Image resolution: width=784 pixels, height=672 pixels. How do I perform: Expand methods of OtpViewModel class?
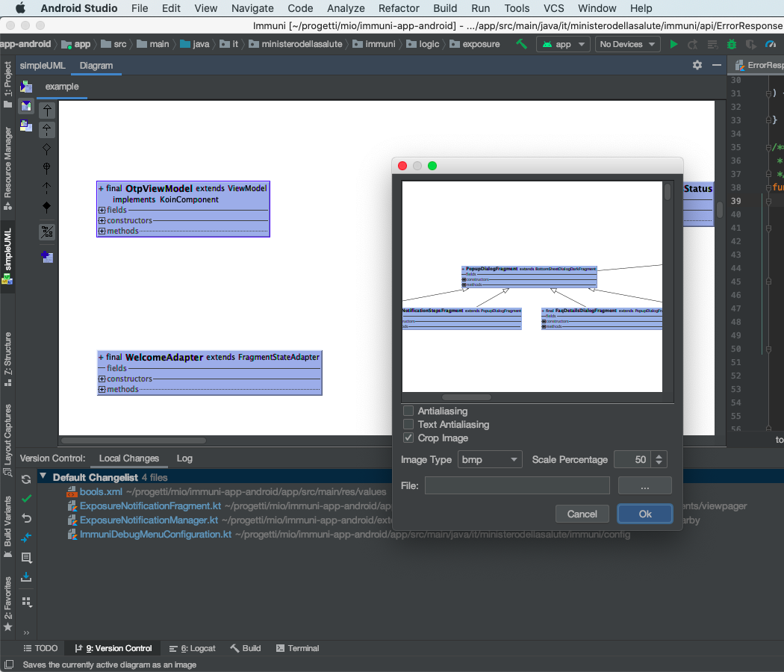click(x=102, y=231)
